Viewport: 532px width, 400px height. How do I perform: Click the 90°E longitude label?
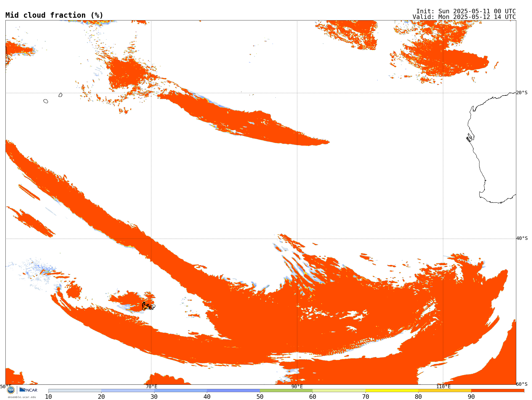297,387
